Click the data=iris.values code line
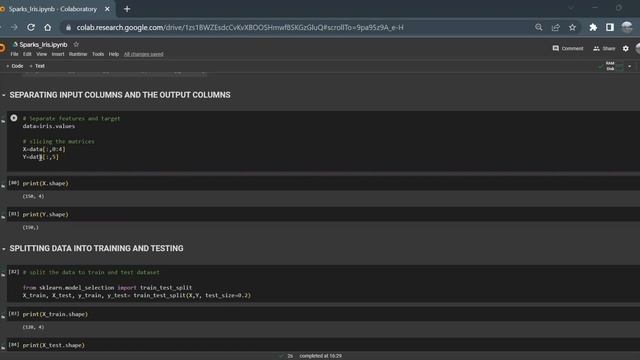Screen dimensions: 640x360 point(49,126)
